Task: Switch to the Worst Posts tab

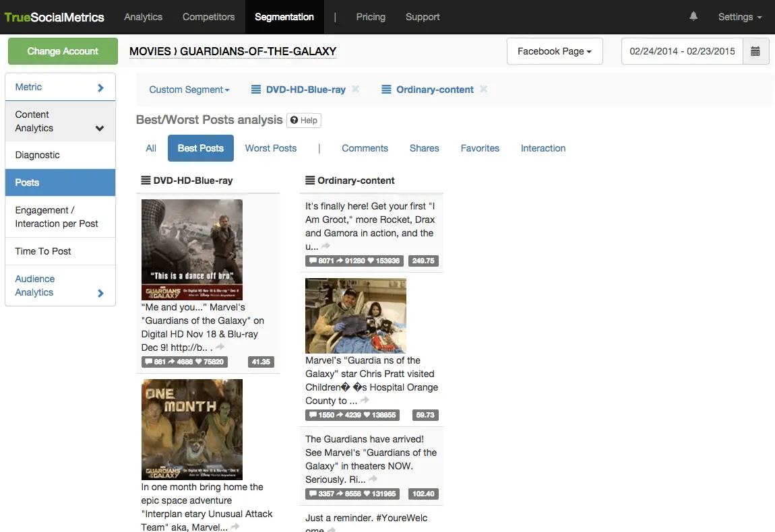Action: pyautogui.click(x=270, y=148)
